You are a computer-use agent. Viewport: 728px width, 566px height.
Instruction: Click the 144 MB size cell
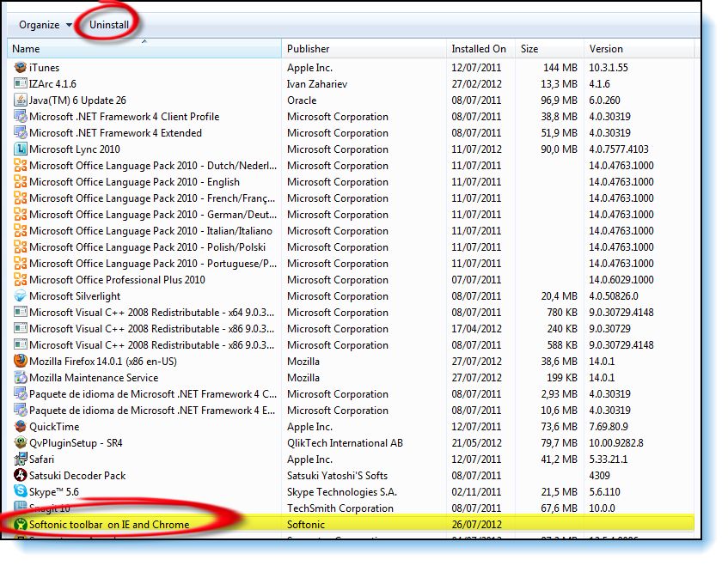point(560,68)
